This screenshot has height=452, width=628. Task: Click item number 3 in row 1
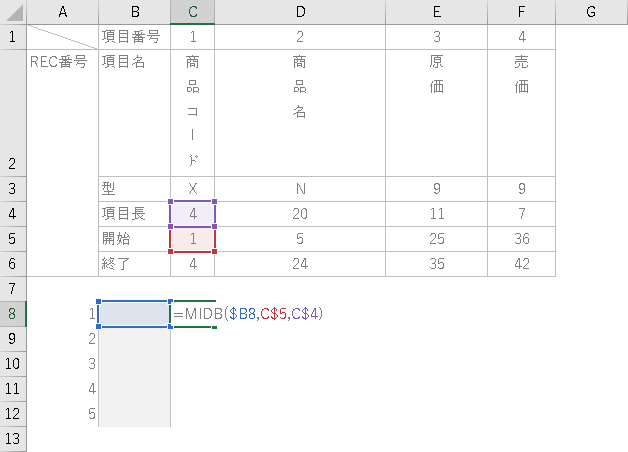click(437, 37)
